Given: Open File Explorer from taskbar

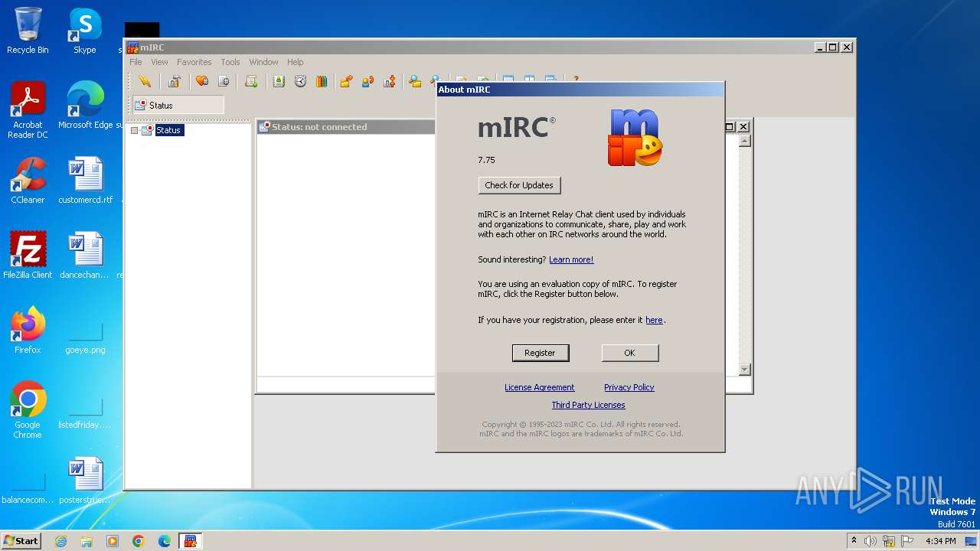Looking at the screenshot, I should tap(87, 541).
